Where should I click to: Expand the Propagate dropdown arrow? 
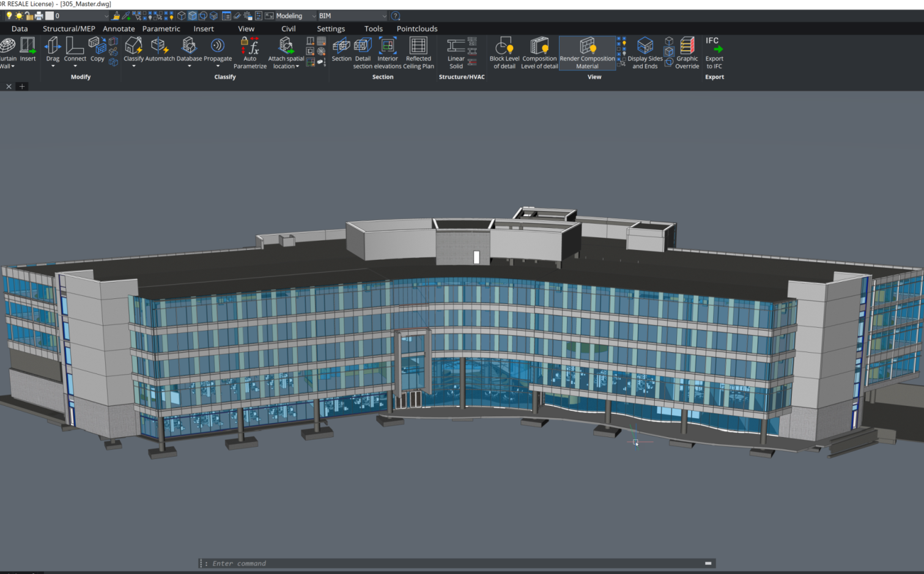pos(218,66)
